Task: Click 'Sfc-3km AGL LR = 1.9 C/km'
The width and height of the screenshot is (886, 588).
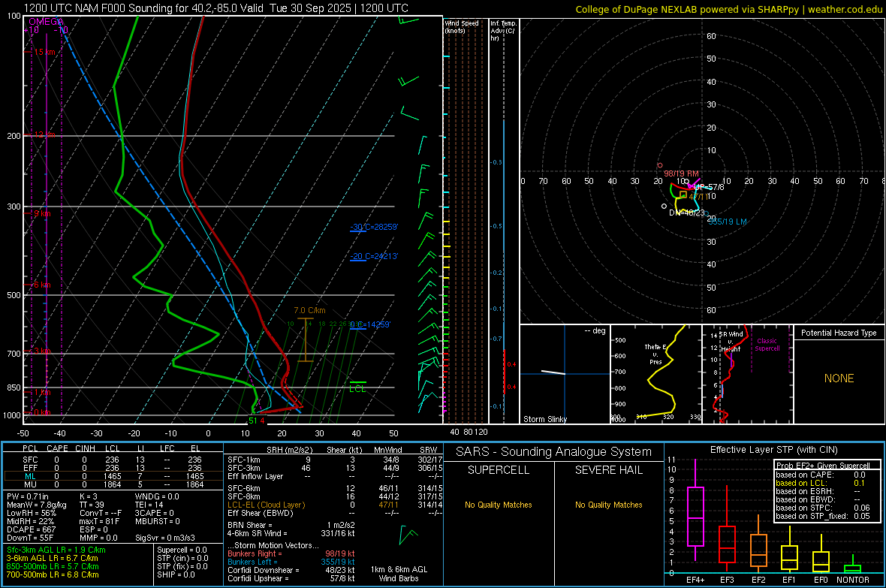Action: [56, 550]
